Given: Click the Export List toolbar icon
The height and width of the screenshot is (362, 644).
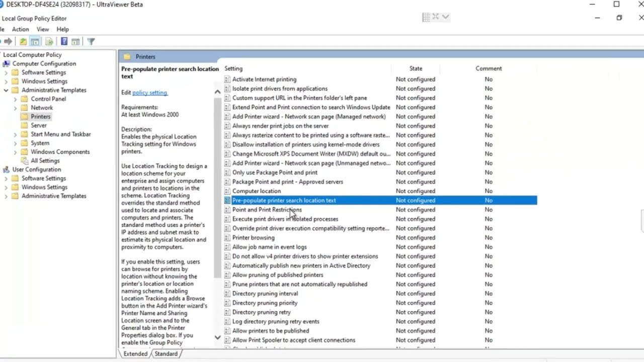Looking at the screenshot, I should click(x=49, y=42).
